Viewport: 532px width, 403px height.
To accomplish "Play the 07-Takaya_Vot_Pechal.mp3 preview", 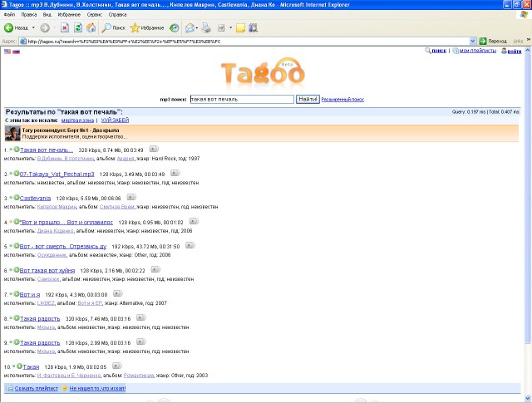I will point(175,173).
